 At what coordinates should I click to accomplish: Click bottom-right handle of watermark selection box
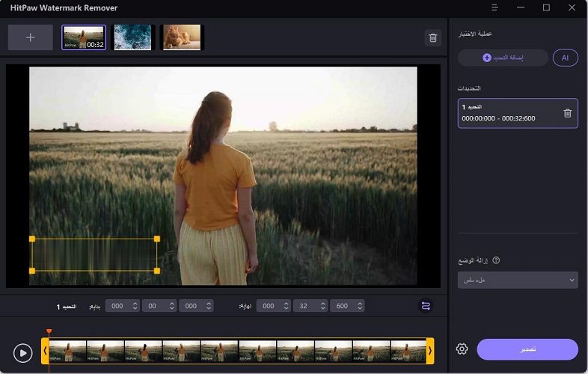point(157,271)
